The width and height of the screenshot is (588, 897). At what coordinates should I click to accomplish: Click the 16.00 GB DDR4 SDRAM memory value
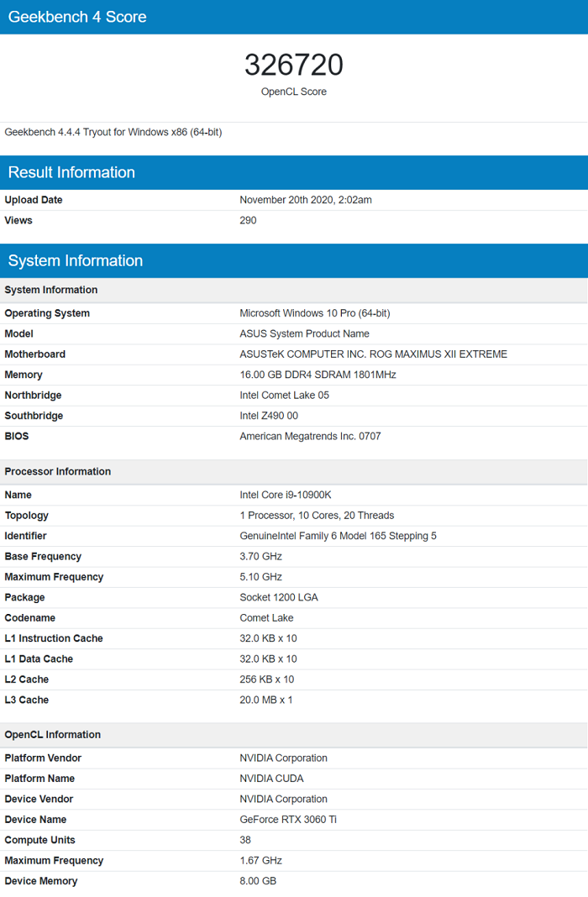318,375
